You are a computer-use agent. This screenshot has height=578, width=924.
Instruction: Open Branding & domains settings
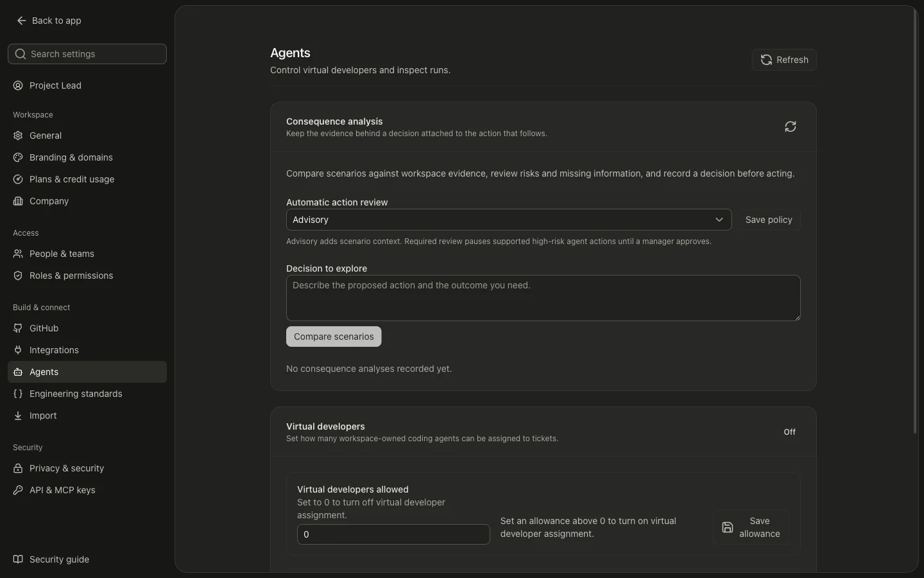pos(87,157)
